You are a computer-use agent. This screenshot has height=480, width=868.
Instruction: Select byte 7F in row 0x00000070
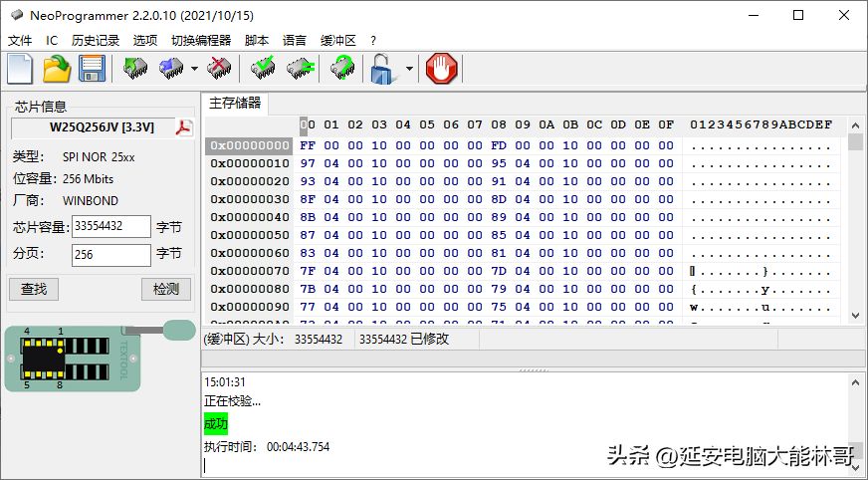click(x=308, y=271)
